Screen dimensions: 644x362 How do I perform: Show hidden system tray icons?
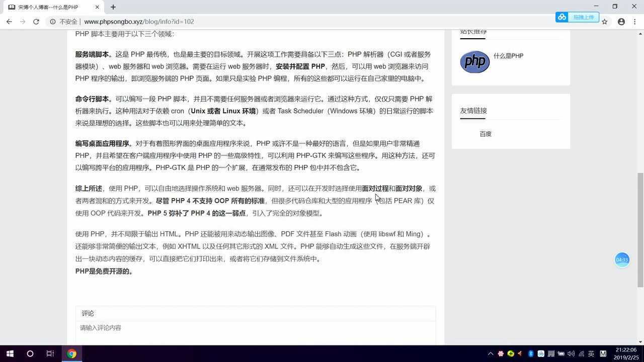click(x=491, y=354)
